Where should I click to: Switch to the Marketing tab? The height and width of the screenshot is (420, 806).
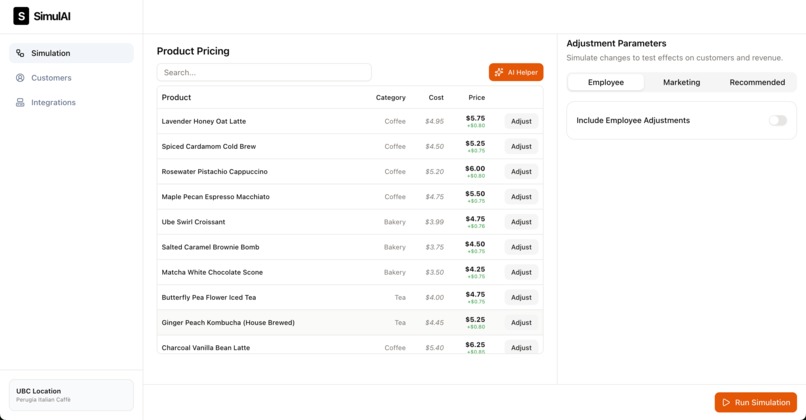(681, 82)
